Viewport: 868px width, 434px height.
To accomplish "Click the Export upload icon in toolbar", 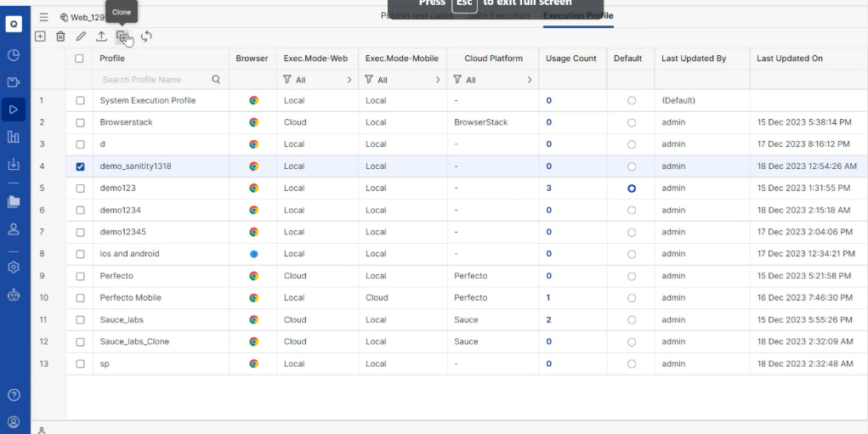I will [101, 37].
